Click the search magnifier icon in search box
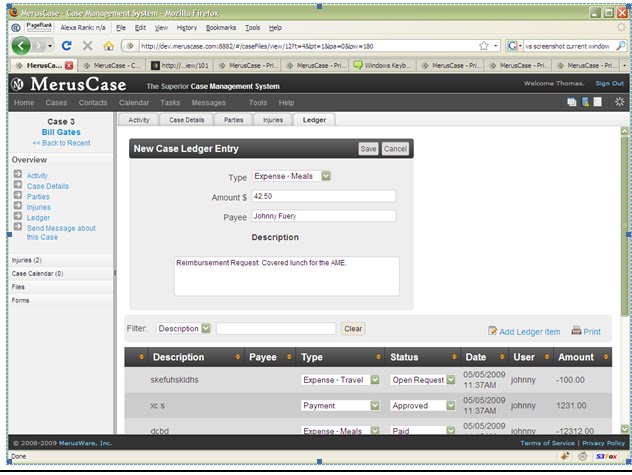This screenshot has width=632, height=475. click(x=621, y=46)
